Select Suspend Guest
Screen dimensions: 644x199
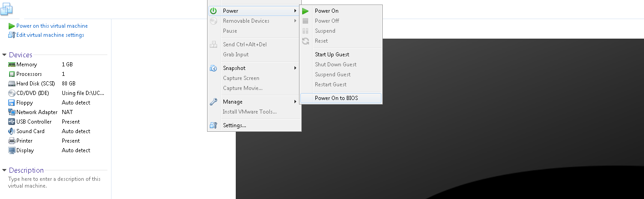click(x=341, y=75)
